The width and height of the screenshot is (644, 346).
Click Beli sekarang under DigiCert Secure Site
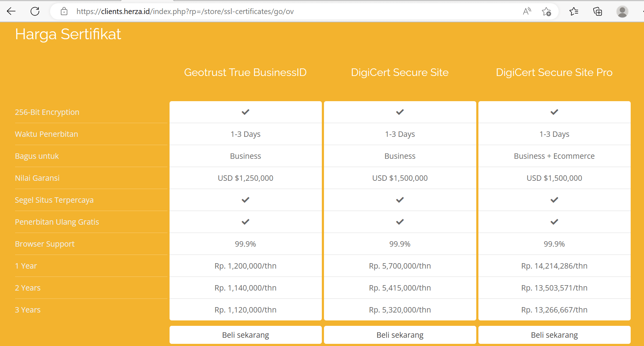tap(400, 335)
